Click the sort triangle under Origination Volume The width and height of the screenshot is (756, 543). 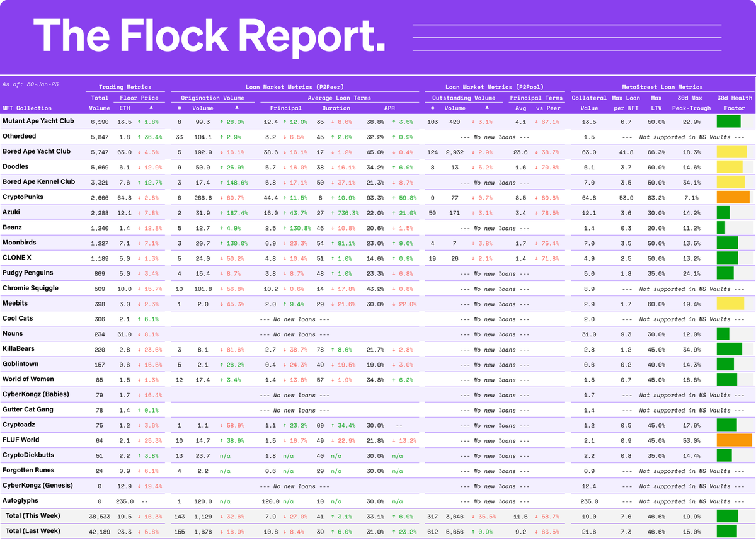pos(236,108)
